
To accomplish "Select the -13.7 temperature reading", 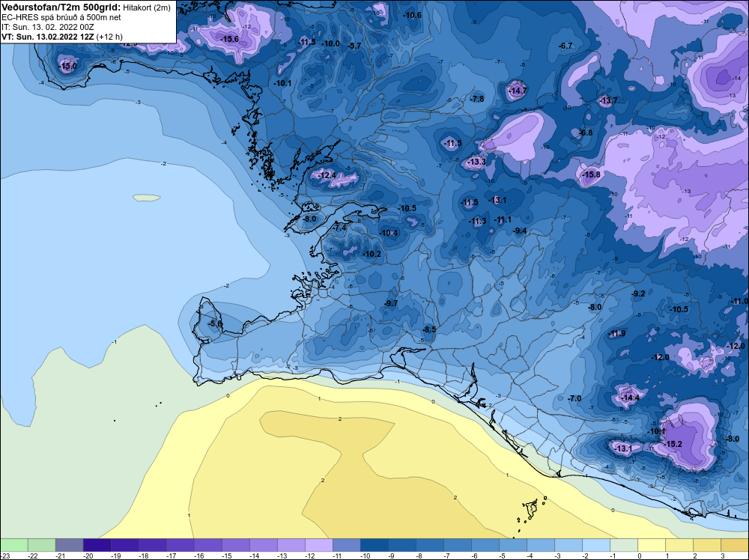I will (608, 100).
